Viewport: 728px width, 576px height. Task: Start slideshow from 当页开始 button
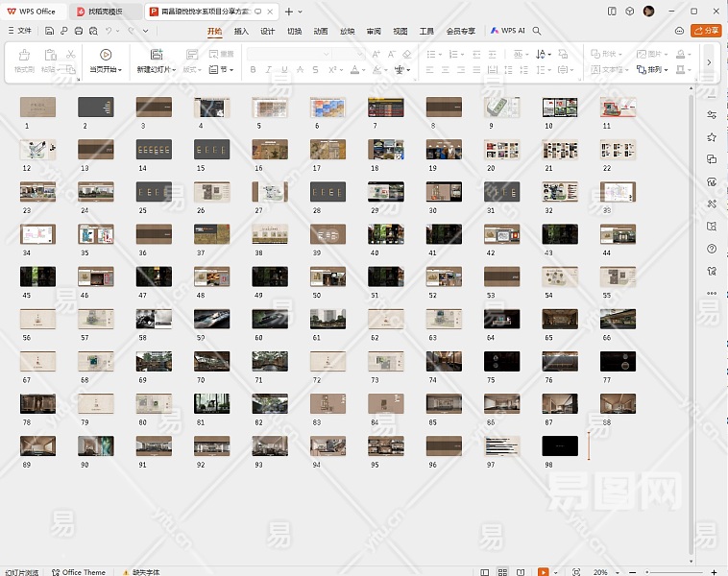pos(106,61)
